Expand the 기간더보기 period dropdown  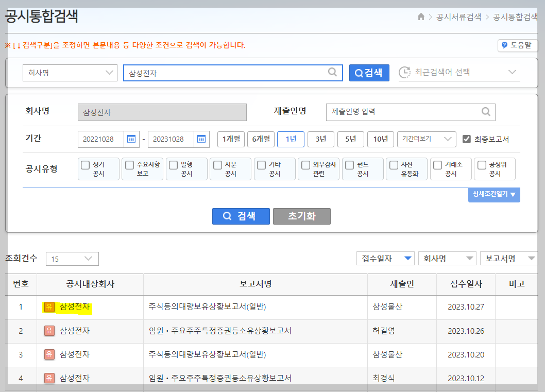427,139
